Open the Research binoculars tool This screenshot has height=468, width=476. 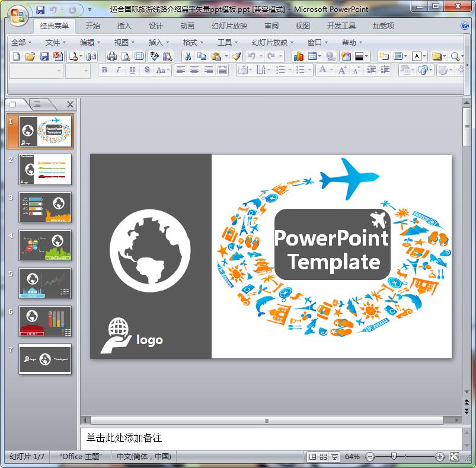[168, 56]
